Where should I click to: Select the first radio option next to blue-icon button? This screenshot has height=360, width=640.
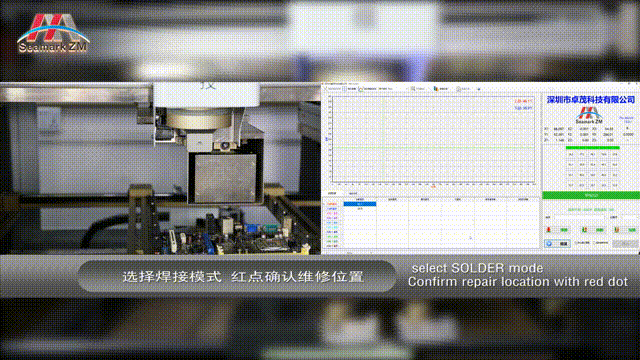(582, 243)
